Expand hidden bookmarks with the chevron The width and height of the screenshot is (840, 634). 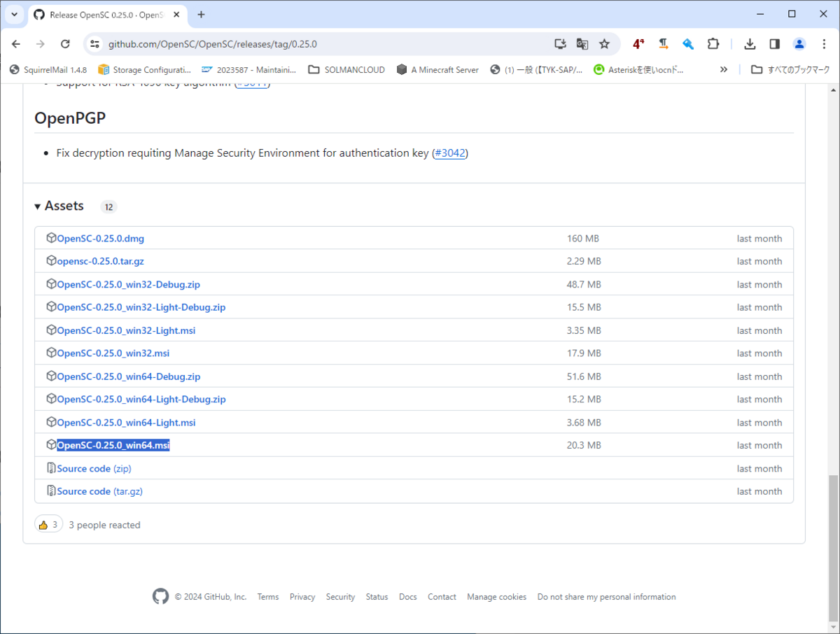(723, 69)
